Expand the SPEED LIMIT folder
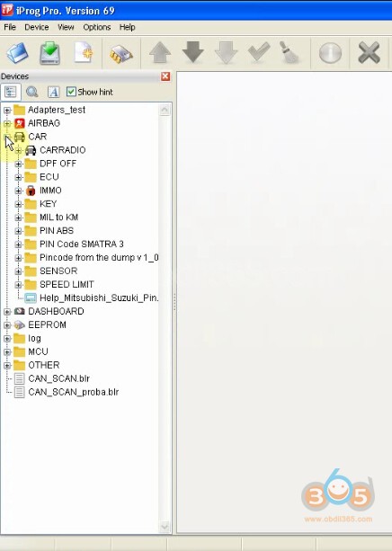This screenshot has width=392, height=551. pyautogui.click(x=18, y=285)
